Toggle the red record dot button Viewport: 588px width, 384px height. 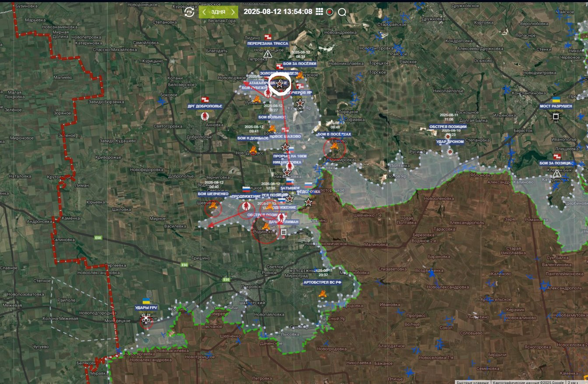pos(330,12)
